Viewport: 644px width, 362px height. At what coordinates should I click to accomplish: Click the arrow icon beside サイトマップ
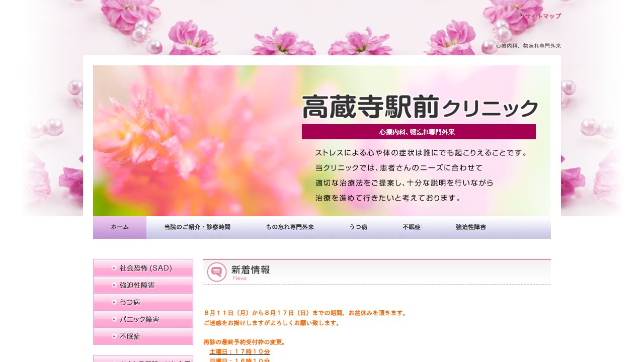[x=521, y=16]
